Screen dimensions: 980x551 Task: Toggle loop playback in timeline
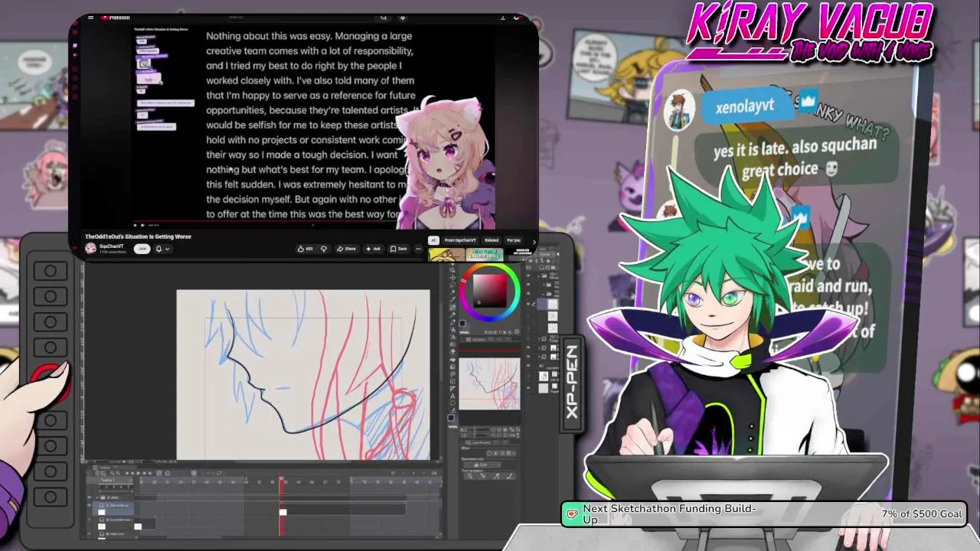pyautogui.click(x=158, y=473)
